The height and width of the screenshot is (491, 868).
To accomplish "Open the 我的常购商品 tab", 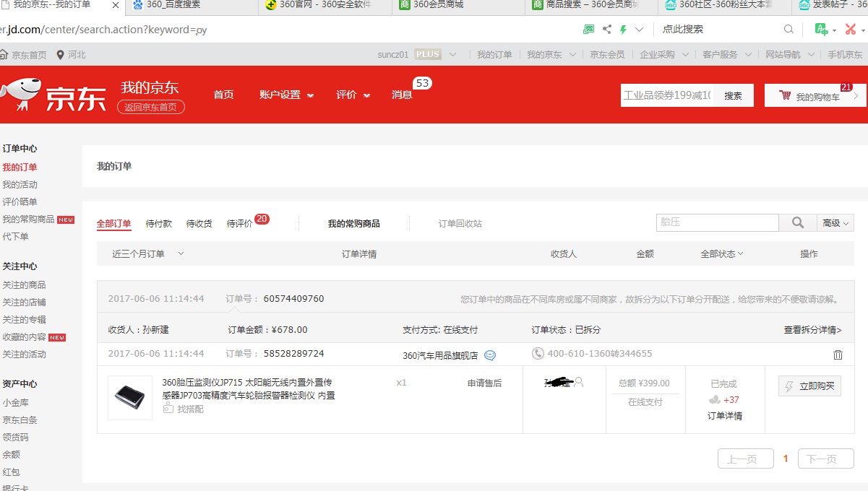I will click(x=353, y=224).
